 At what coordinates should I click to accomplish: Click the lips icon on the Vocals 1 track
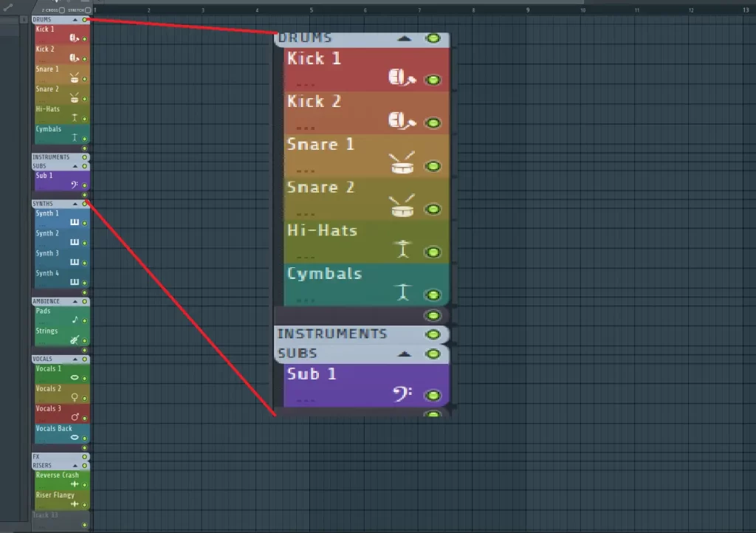75,377
